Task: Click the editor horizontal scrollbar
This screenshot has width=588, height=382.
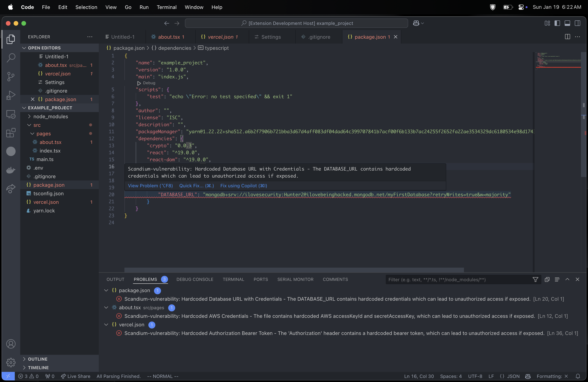Action: (x=294, y=270)
